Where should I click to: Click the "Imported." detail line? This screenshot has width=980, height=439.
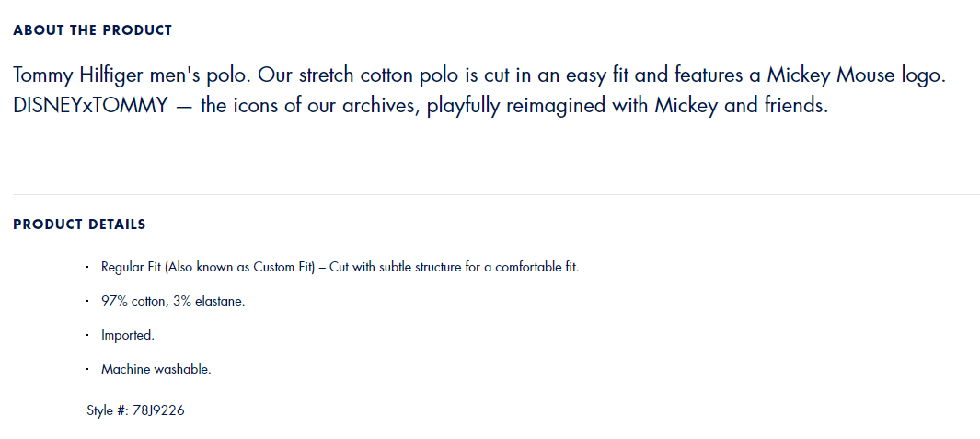tap(128, 336)
